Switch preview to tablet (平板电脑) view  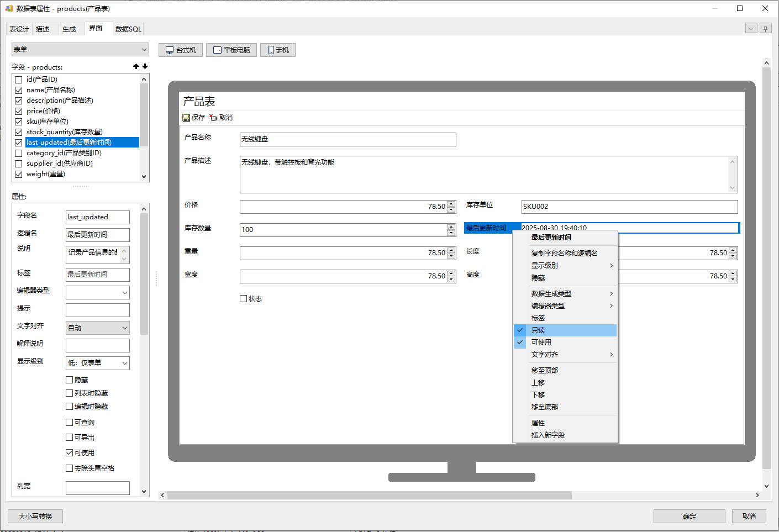231,50
